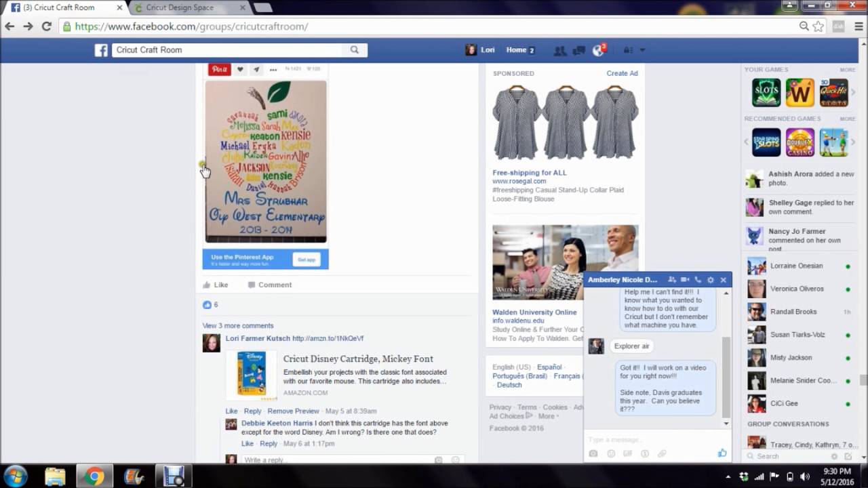Open the apple name-art pin image
This screenshot has height=488, width=868.
266,161
